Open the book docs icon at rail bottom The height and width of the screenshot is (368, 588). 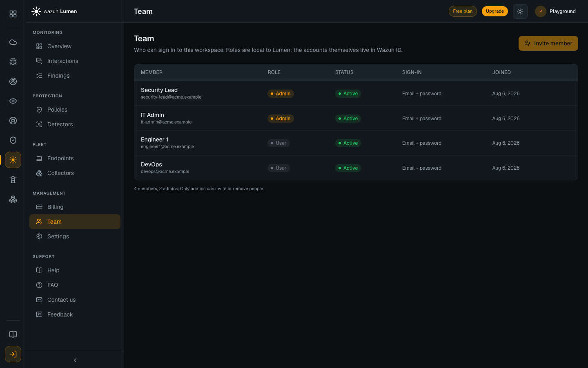[13, 334]
